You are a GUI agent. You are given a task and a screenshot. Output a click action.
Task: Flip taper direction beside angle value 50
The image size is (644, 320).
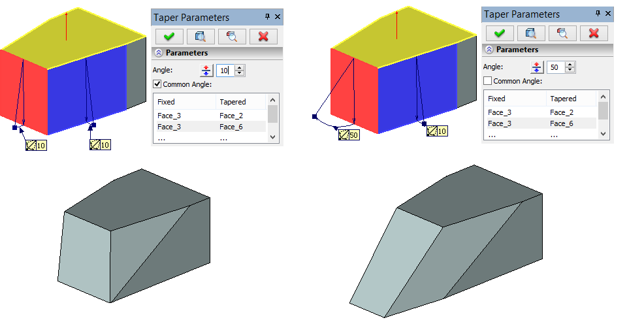tap(537, 67)
